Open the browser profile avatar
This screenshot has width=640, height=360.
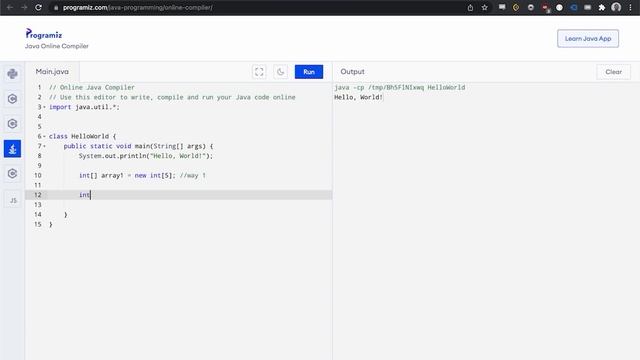tap(616, 7)
